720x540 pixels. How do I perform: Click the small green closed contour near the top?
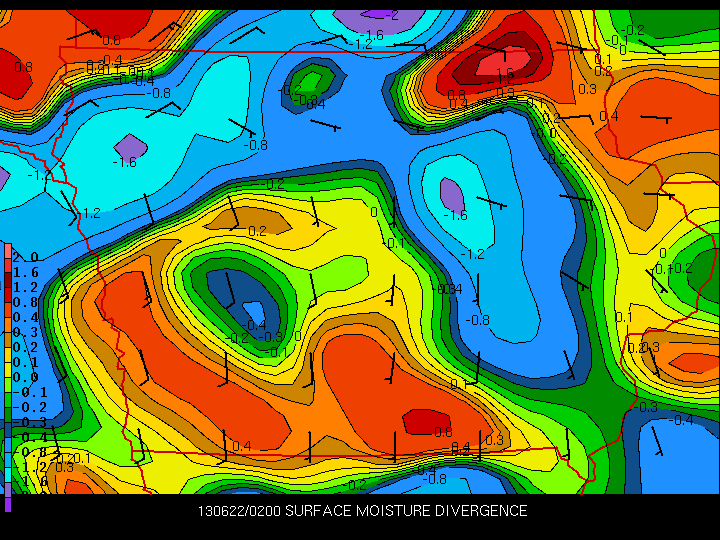(x=311, y=80)
